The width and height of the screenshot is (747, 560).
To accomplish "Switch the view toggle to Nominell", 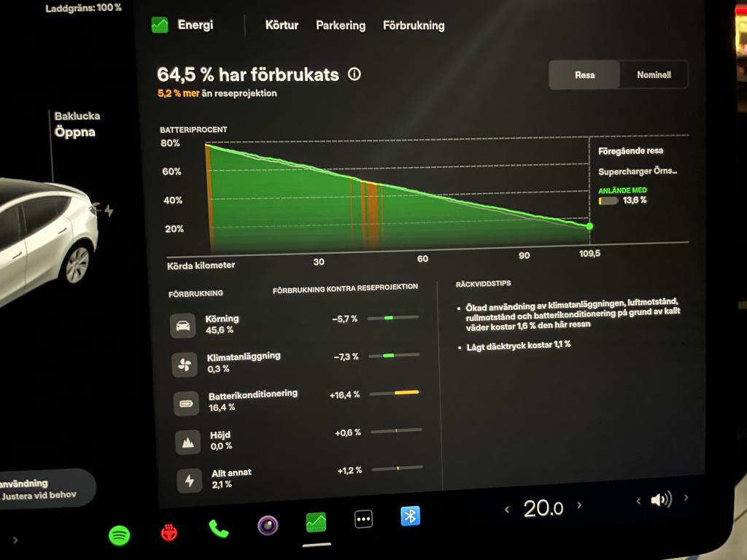I will click(653, 74).
